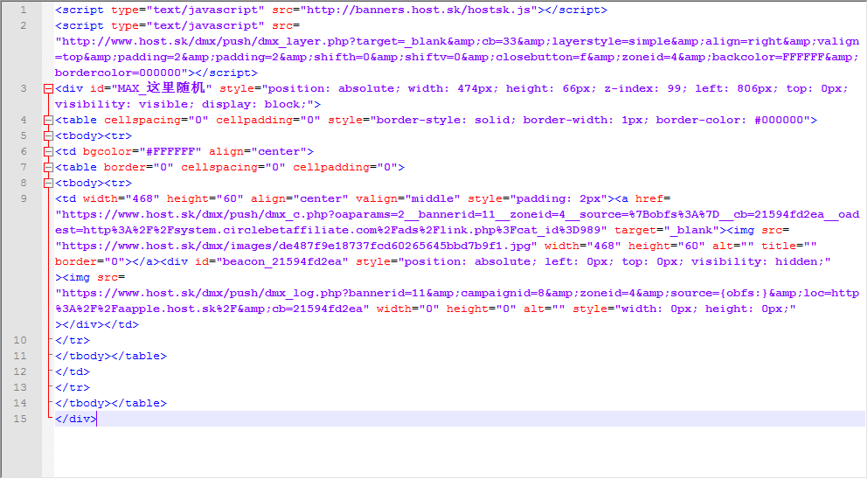This screenshot has width=868, height=479.
Task: Click line number 15 in the margin
Action: pos(20,419)
